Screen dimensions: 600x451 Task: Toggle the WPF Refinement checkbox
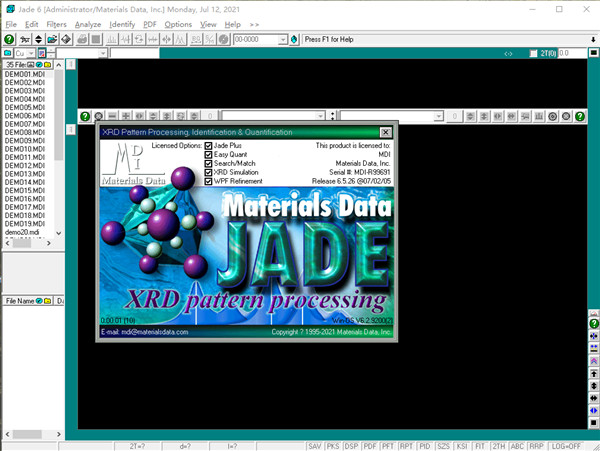(x=209, y=182)
